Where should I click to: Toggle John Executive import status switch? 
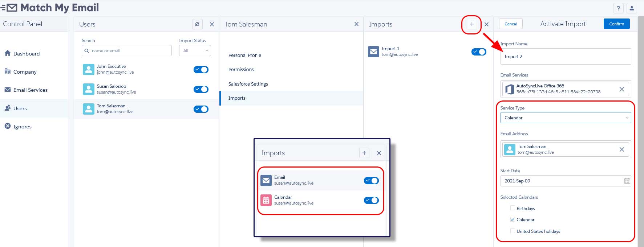201,70
